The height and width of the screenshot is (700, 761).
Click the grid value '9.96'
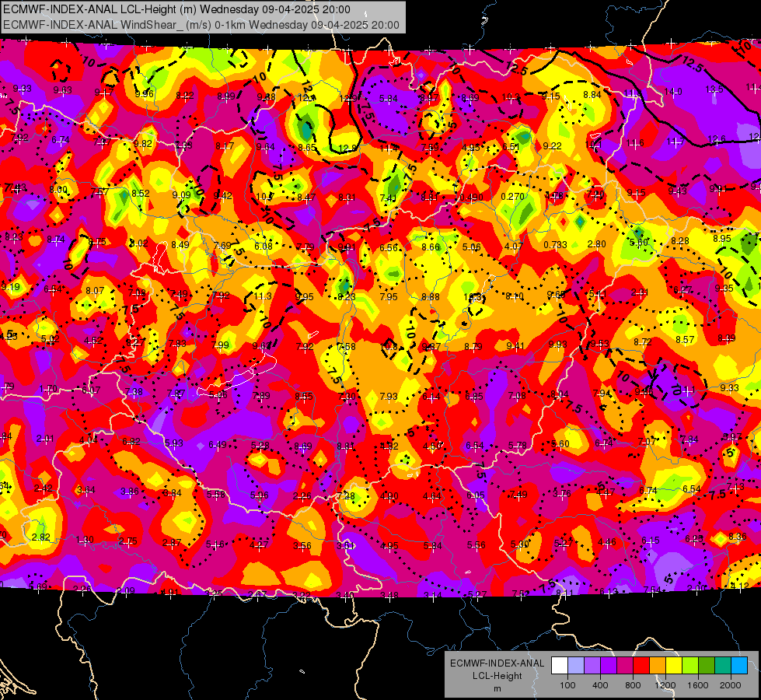pyautogui.click(x=144, y=94)
